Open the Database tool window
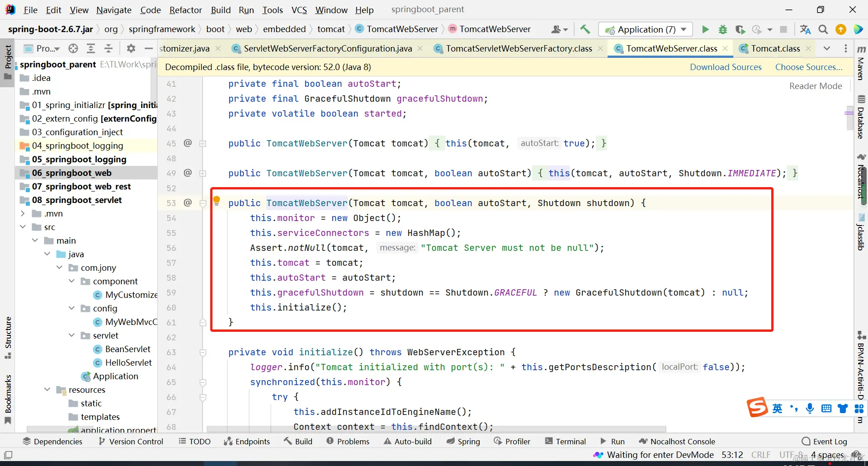The image size is (868, 466). [x=861, y=118]
